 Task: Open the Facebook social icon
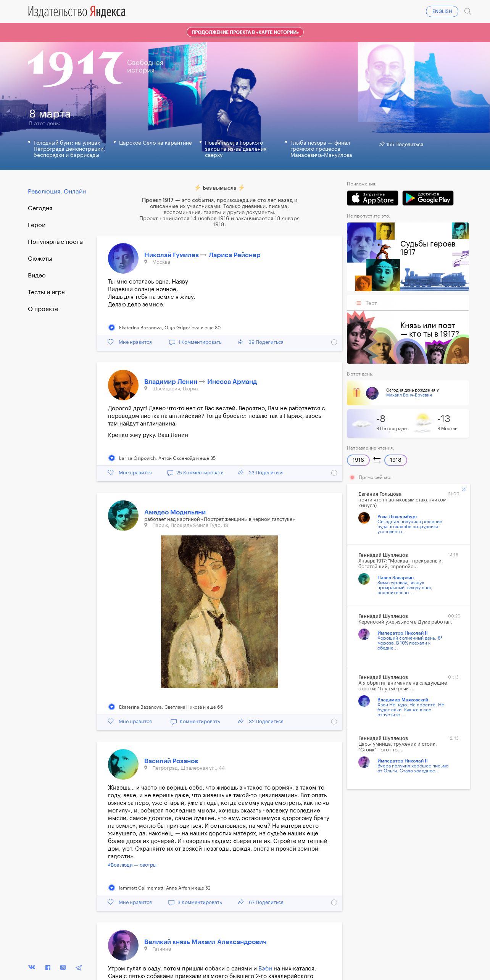[x=48, y=967]
